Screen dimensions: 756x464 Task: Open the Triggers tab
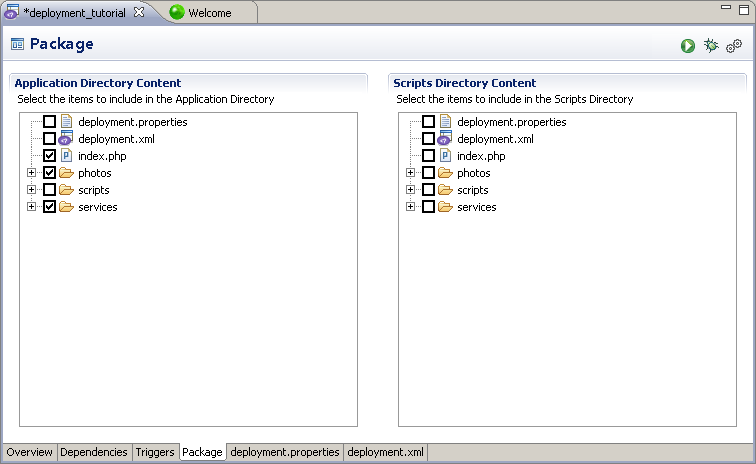155,452
